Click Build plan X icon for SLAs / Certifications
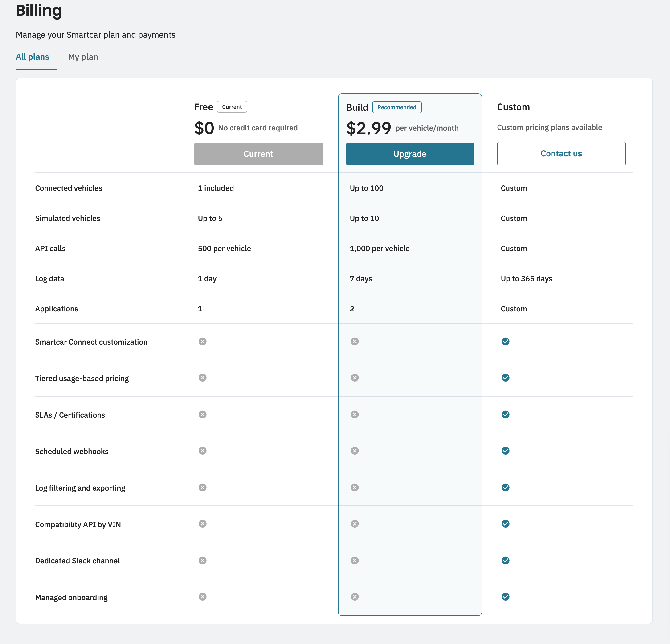The image size is (670, 644). (355, 414)
